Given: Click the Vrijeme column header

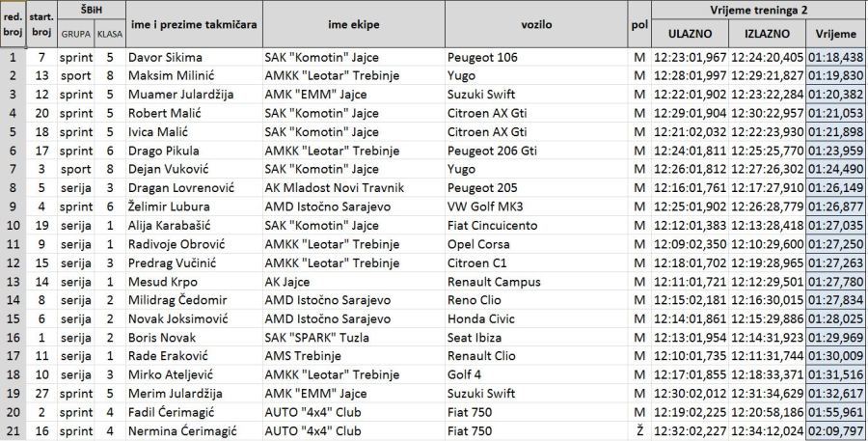Looking at the screenshot, I should click(835, 34).
